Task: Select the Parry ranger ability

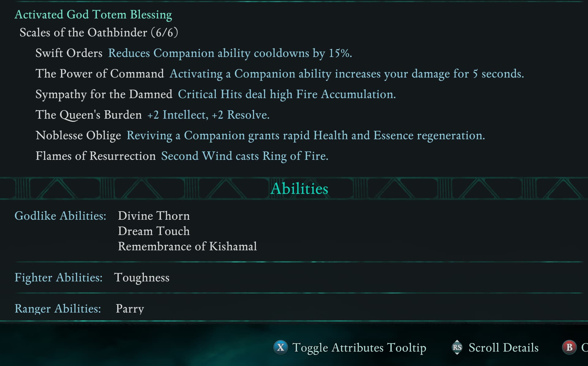Action: pos(130,308)
